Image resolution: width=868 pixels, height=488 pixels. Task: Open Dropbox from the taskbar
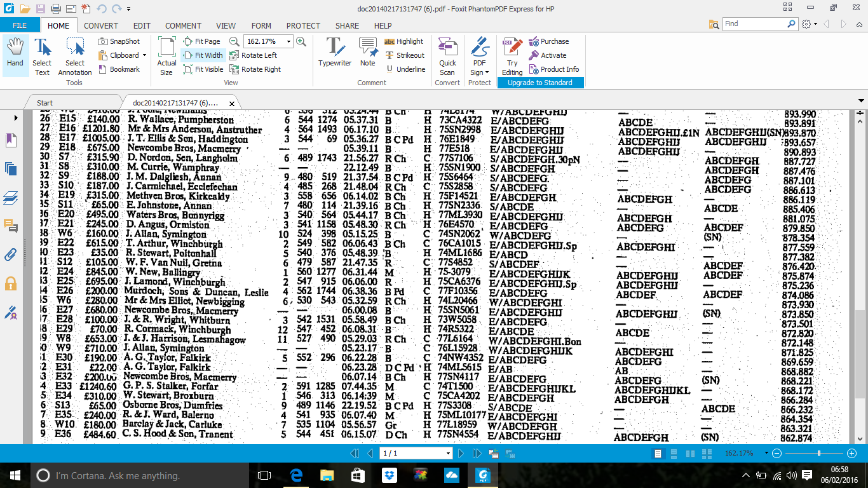pyautogui.click(x=389, y=475)
